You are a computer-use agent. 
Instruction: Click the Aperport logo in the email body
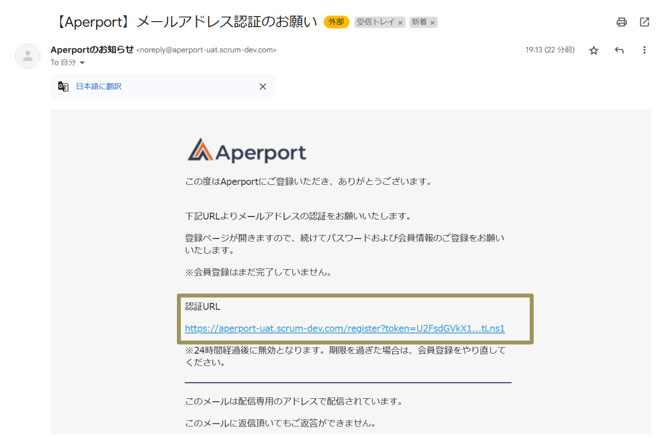247,151
